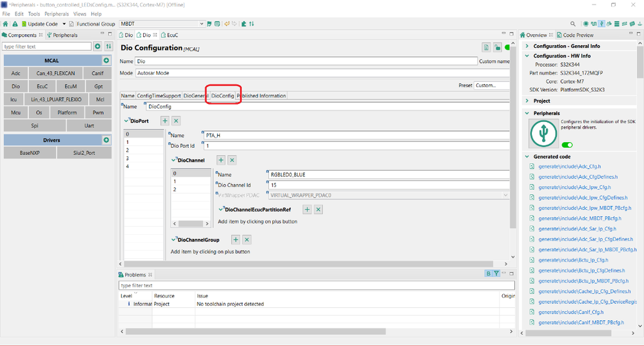Collapse the DioChannelGroup section
The image size is (644, 346).
tap(174, 239)
